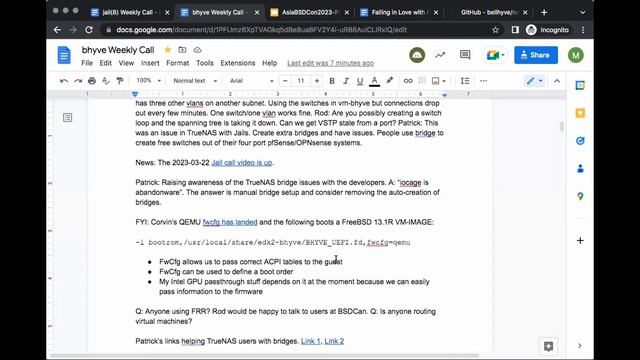Click the Explore button at bottom right
The height and width of the screenshot is (360, 640).
tap(549, 347)
